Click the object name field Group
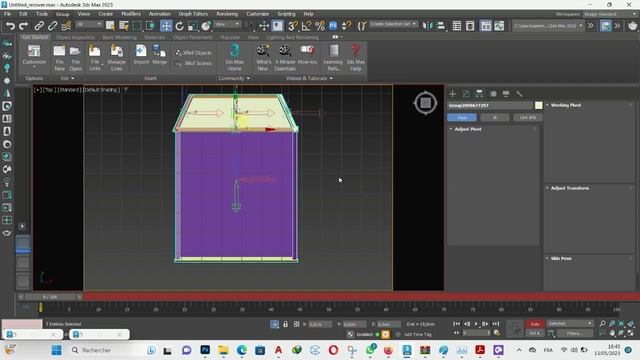Viewport: 640px width, 360px height. [x=490, y=105]
